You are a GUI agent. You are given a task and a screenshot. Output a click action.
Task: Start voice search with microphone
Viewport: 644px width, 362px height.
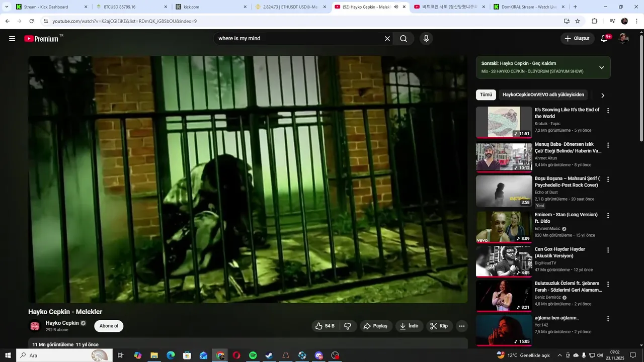[426, 39]
